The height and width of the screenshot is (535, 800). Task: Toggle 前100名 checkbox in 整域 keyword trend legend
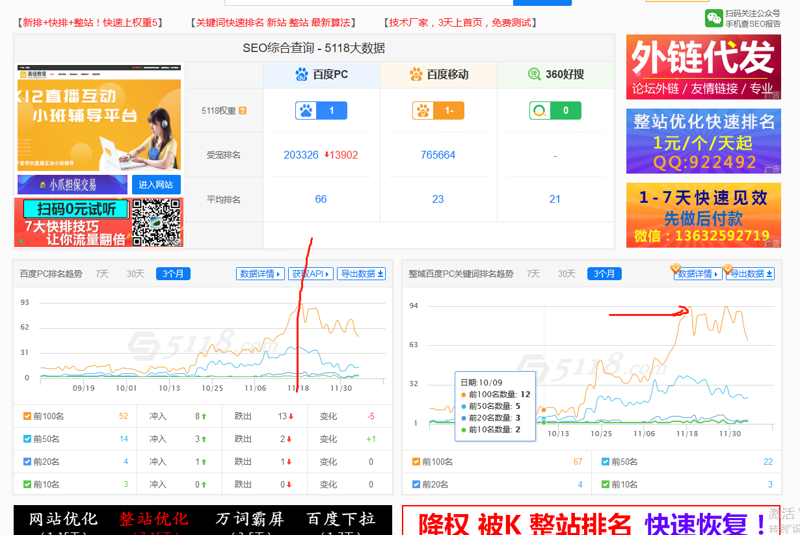416,462
